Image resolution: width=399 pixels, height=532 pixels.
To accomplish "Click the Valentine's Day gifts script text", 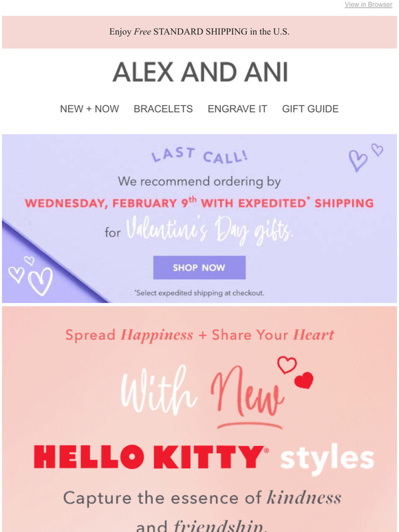I will (210, 231).
